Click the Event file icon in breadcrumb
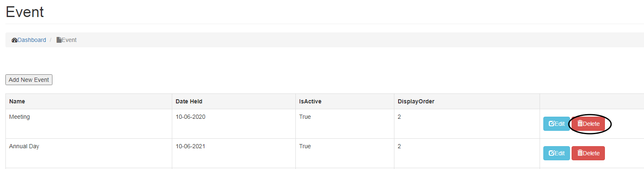This screenshot has height=169, width=644. pyautogui.click(x=59, y=40)
